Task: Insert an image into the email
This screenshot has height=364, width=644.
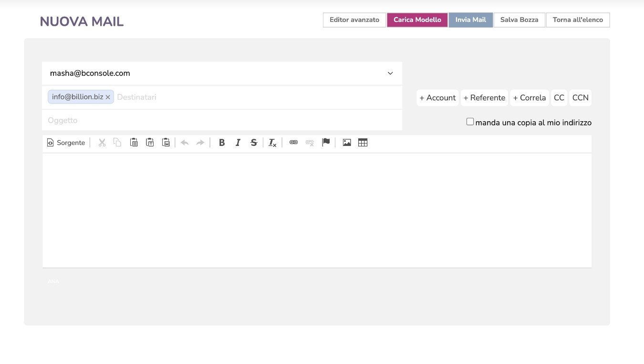Action: pyautogui.click(x=347, y=143)
